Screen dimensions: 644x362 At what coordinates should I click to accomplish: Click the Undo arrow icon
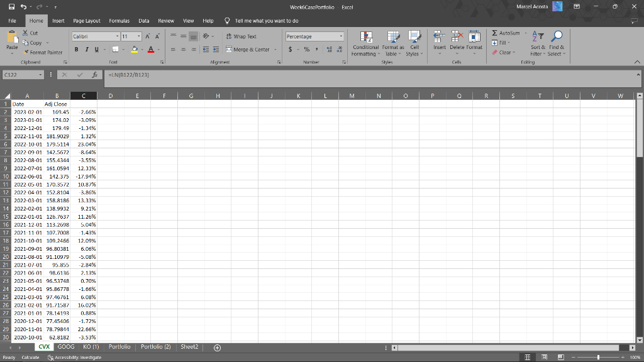(x=23, y=6)
